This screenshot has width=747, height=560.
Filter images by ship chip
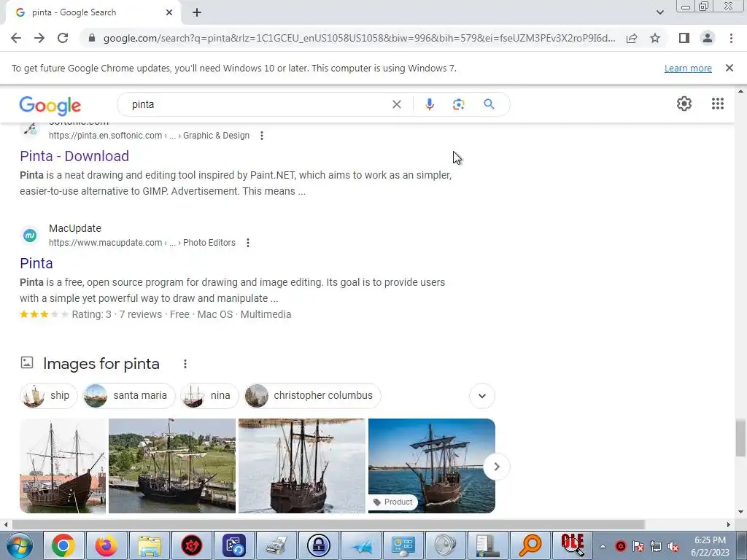tap(49, 396)
